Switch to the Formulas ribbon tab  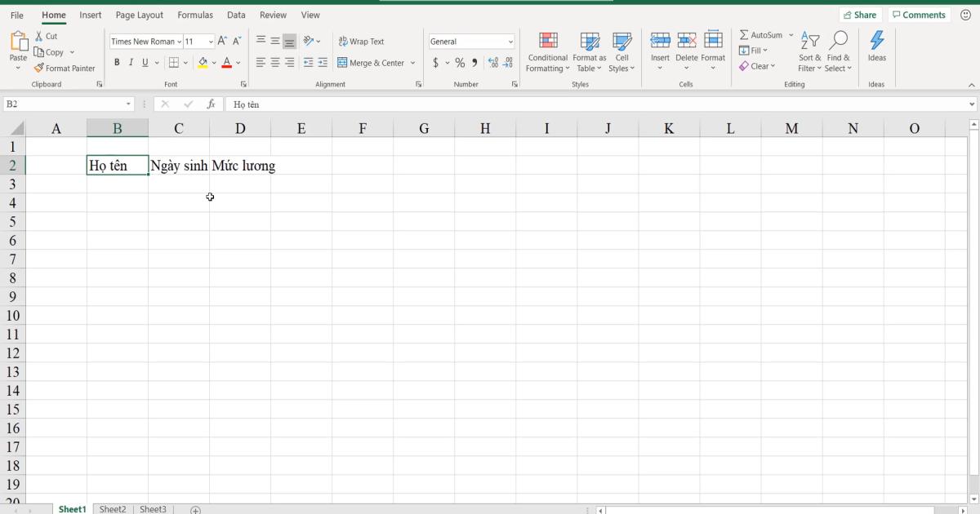195,15
